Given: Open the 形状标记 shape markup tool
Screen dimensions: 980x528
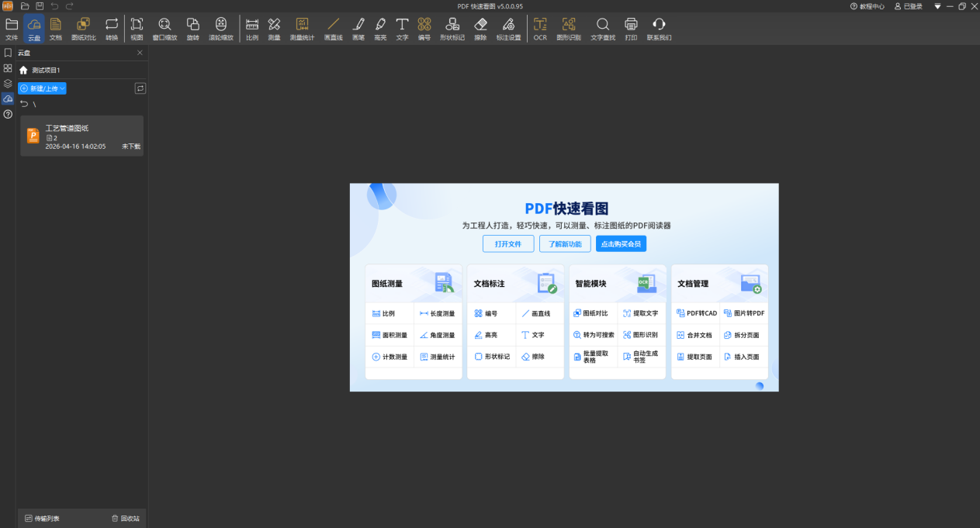Looking at the screenshot, I should click(452, 29).
